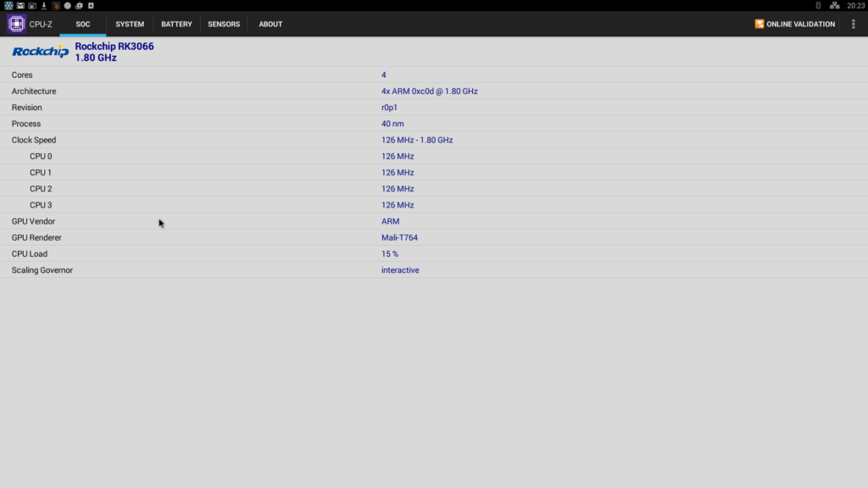Tap the 15 % CPU load value
The height and width of the screenshot is (488, 868).
(390, 254)
